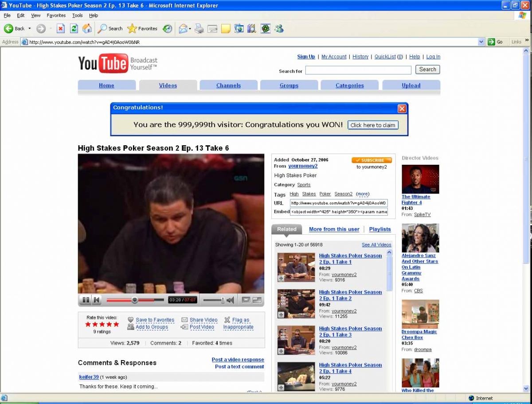Switch to the Channels tab

coord(228,85)
